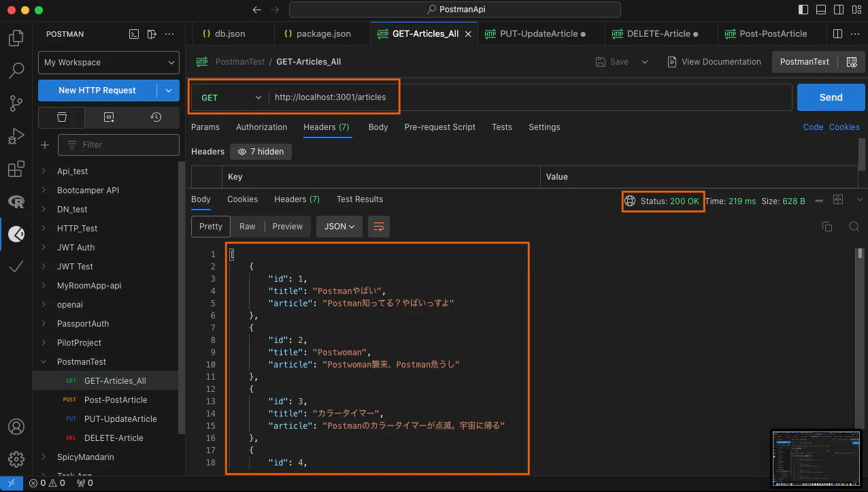Add a new collection with the plus icon
This screenshot has height=492, width=868.
[45, 144]
